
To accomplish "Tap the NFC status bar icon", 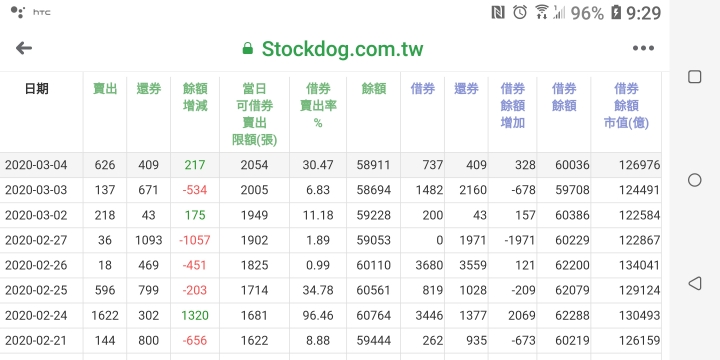I will 498,12.
